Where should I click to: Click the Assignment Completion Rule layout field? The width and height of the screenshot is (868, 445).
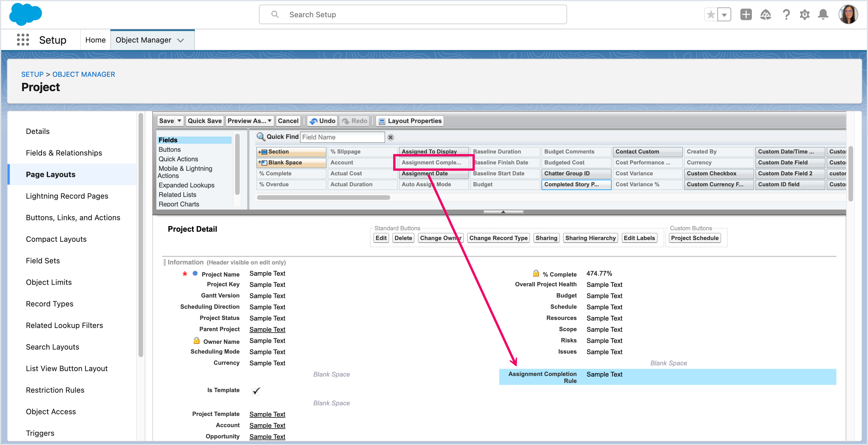point(667,377)
